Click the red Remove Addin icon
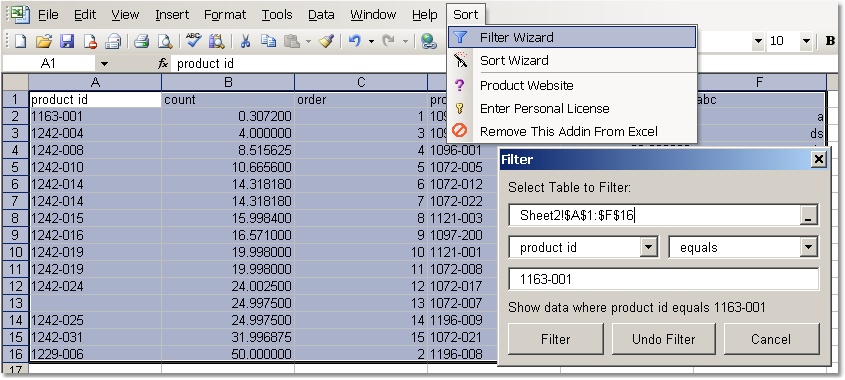This screenshot has width=845, height=380. (460, 131)
